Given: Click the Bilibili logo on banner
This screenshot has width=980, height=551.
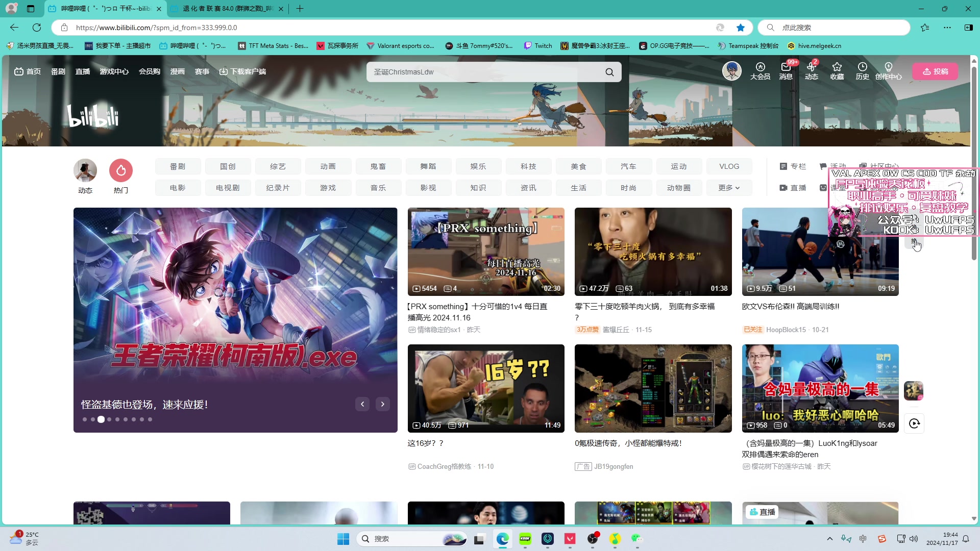Looking at the screenshot, I should click(93, 115).
